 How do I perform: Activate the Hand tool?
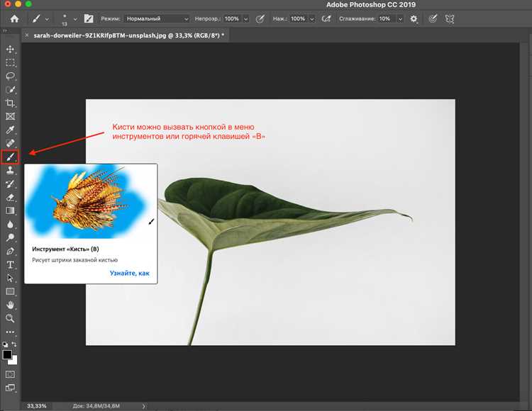[10, 305]
